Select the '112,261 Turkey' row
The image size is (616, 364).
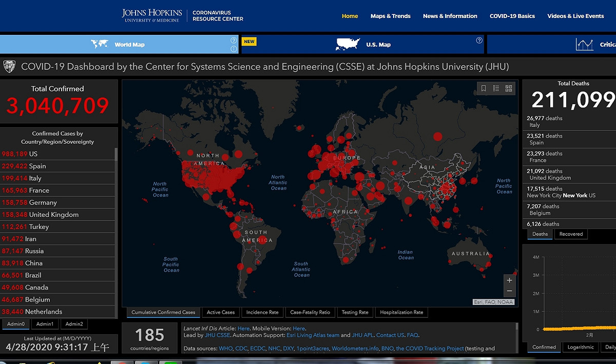[x=57, y=226]
